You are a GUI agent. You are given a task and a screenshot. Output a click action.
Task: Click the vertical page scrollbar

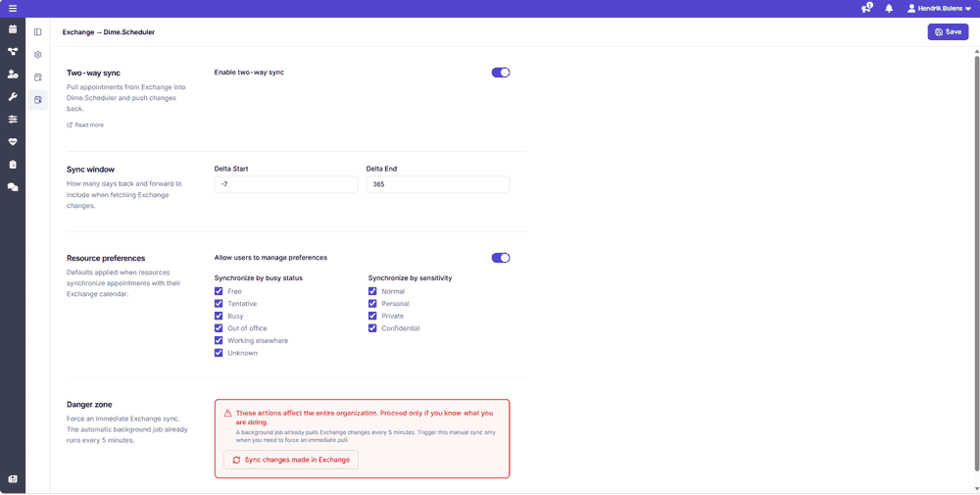(976, 263)
